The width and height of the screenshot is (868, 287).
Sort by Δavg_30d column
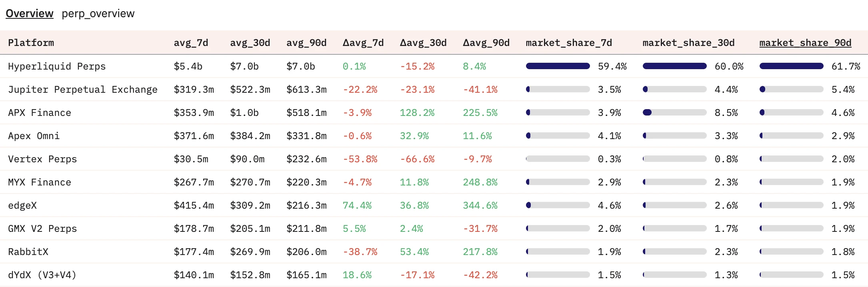(423, 43)
